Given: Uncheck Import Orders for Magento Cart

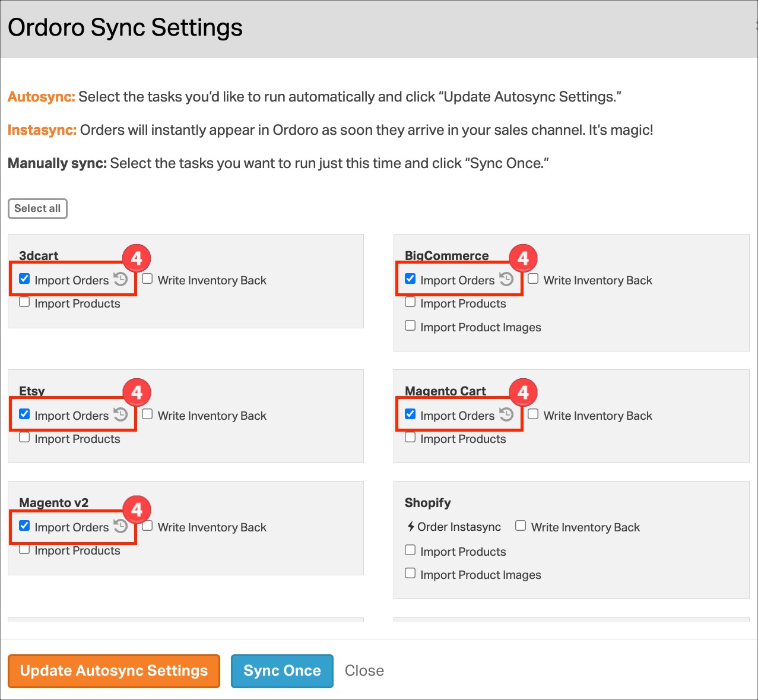Looking at the screenshot, I should pyautogui.click(x=410, y=414).
